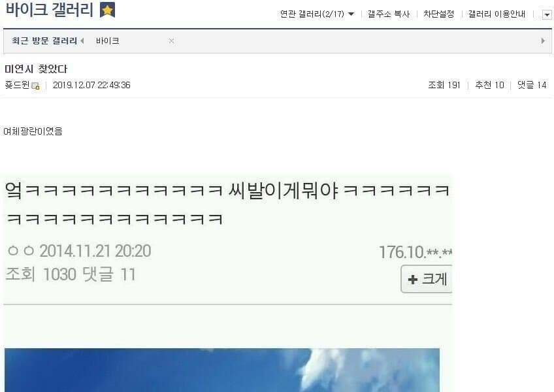Viewport: 554px width, 392px height.
Task: Click the 추천 10 recommendation count
Action: pos(489,85)
